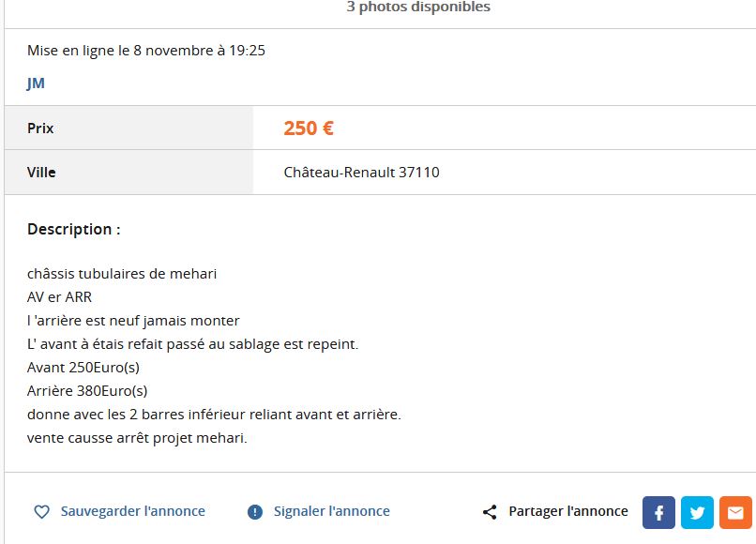Click the share arrow icon
This screenshot has width=756, height=544.
[x=490, y=512]
